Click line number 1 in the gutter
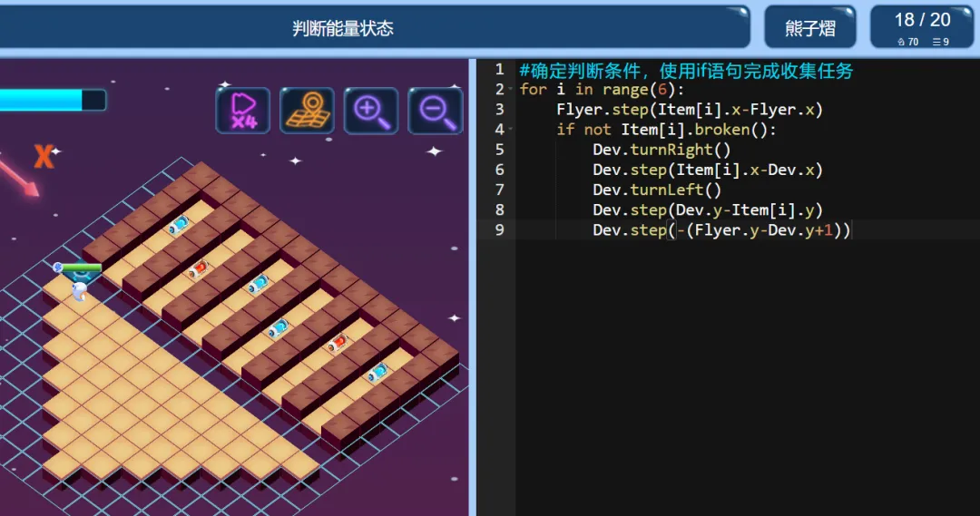The image size is (980, 516). pos(499,69)
